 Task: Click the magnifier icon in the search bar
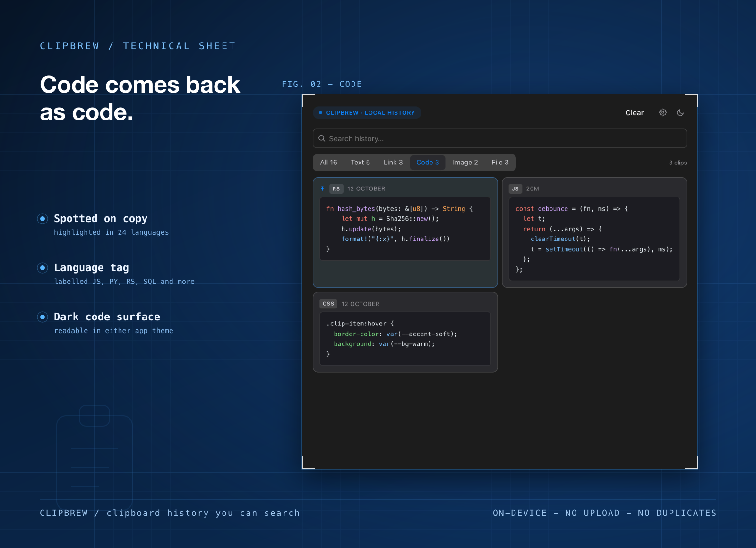(x=322, y=138)
